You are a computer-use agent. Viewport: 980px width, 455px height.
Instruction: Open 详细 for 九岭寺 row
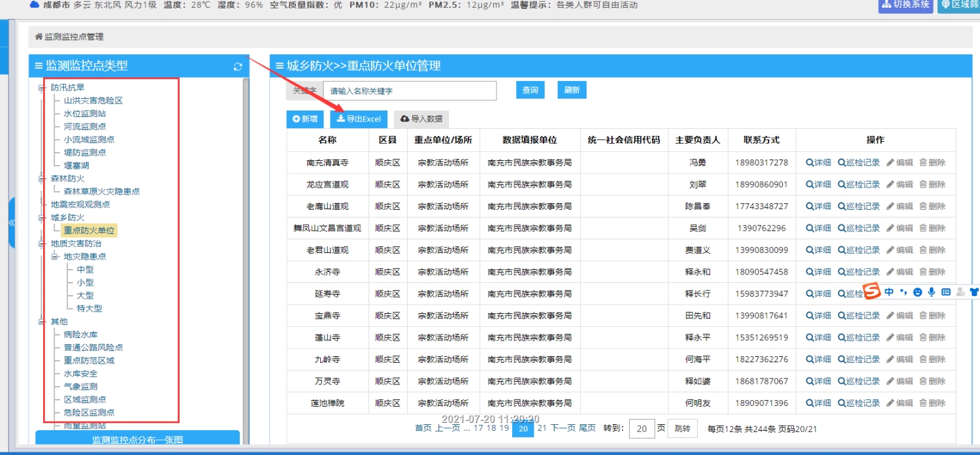(x=818, y=360)
